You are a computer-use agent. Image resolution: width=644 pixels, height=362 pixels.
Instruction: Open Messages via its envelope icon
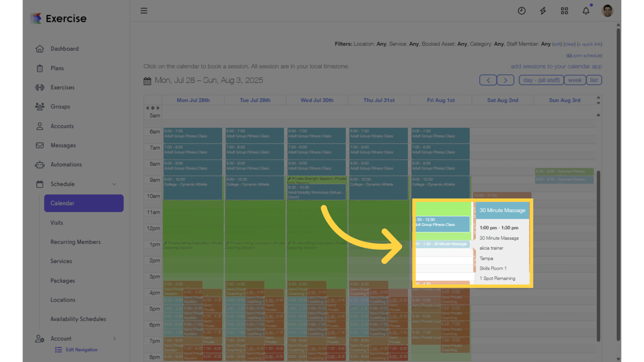pos(40,145)
